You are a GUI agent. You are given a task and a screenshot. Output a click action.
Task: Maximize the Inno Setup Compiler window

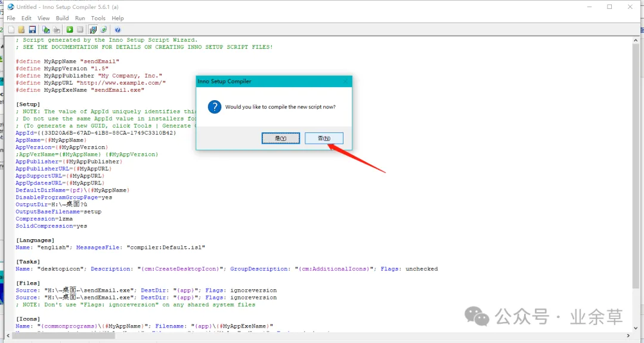click(610, 7)
